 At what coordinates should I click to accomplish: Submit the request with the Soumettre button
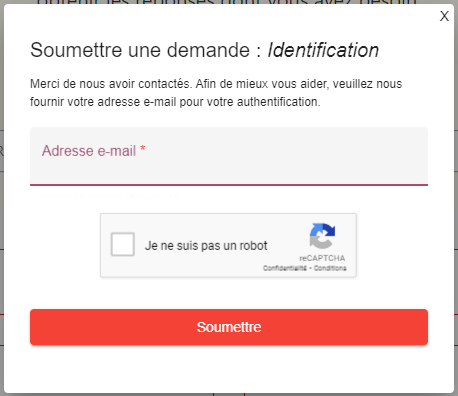(x=229, y=327)
